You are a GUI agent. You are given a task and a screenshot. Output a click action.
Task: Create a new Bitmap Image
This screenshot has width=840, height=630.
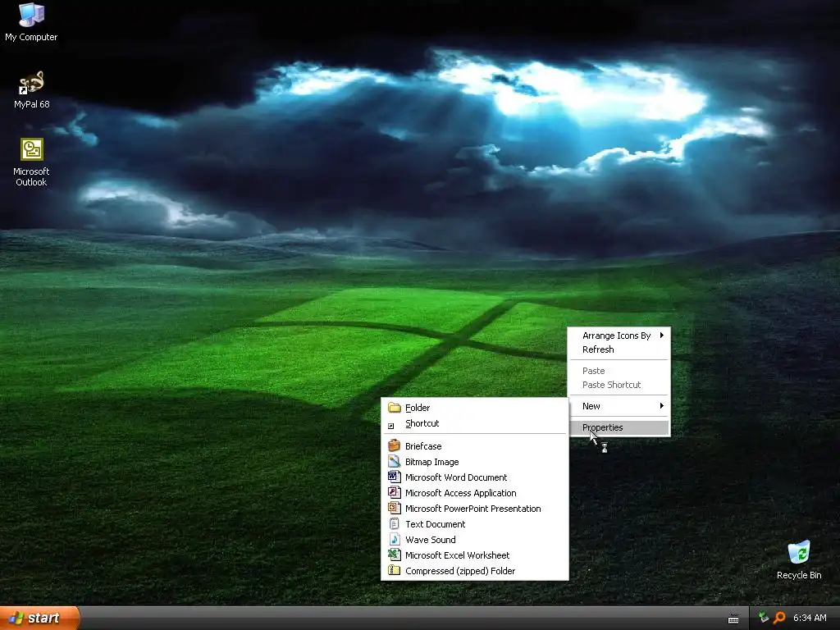(475, 462)
